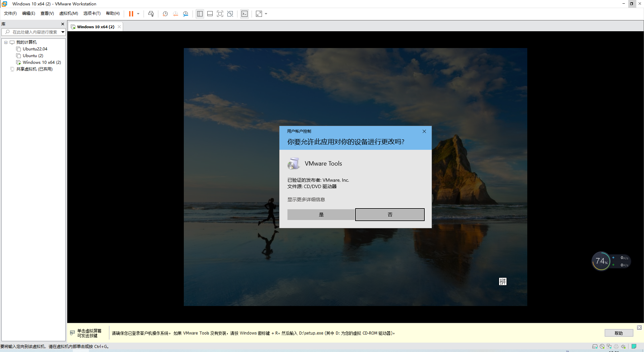Close the Windows 10 x64 (2) tab
The image size is (644, 352).
click(x=119, y=27)
